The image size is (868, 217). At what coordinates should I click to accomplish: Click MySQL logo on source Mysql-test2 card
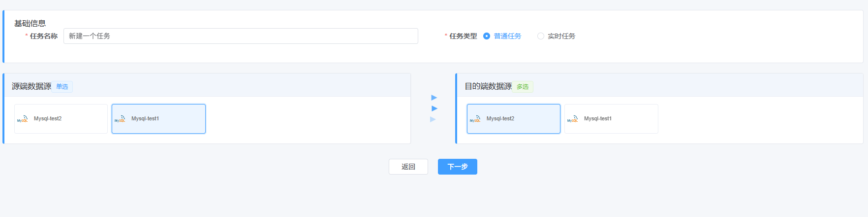[23, 119]
